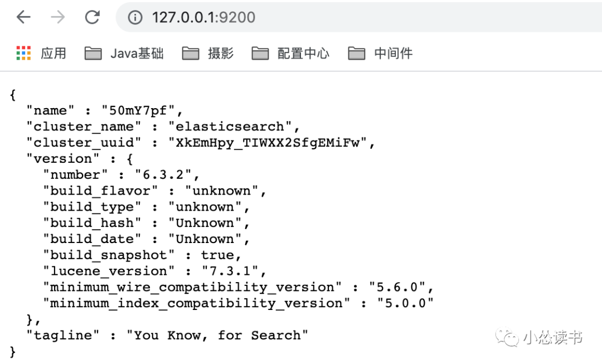
Task: Click the browser back arrow
Action: 23,17
